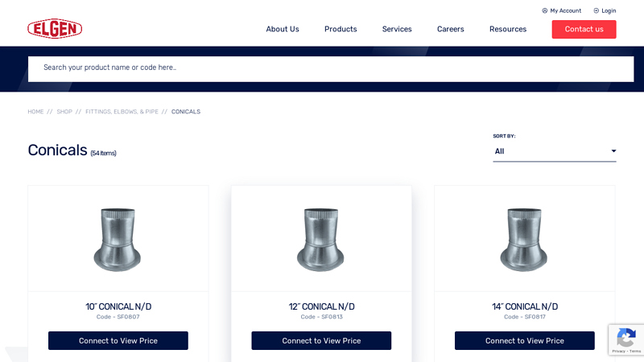Open the Fittings, Elbows, & Pipe breadcrumb
This screenshot has height=362, width=644.
(122, 112)
